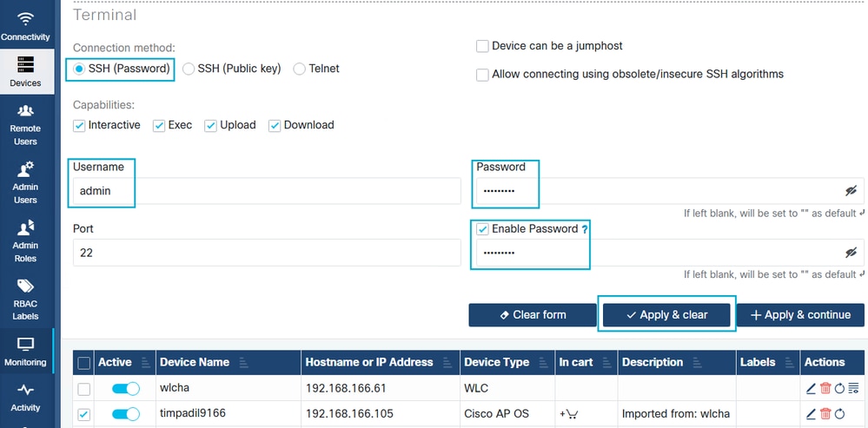Viewport: 868px width, 428px height.
Task: Click edit pencil icon for wlcha
Action: click(811, 388)
